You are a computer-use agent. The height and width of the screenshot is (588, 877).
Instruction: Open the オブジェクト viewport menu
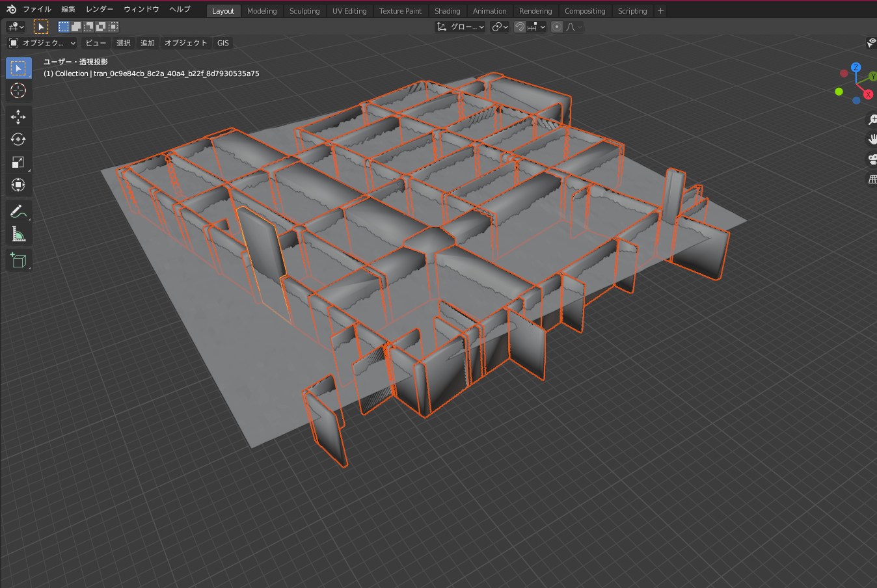click(186, 43)
